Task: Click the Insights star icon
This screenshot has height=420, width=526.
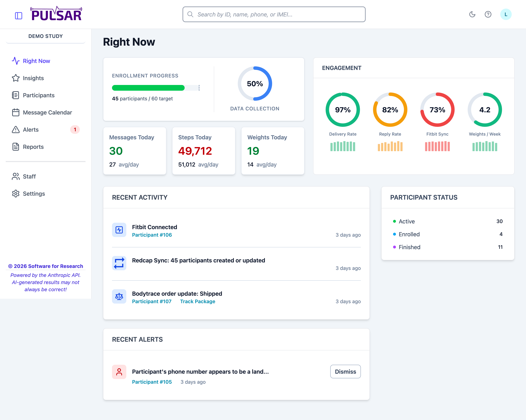Action: (16, 78)
